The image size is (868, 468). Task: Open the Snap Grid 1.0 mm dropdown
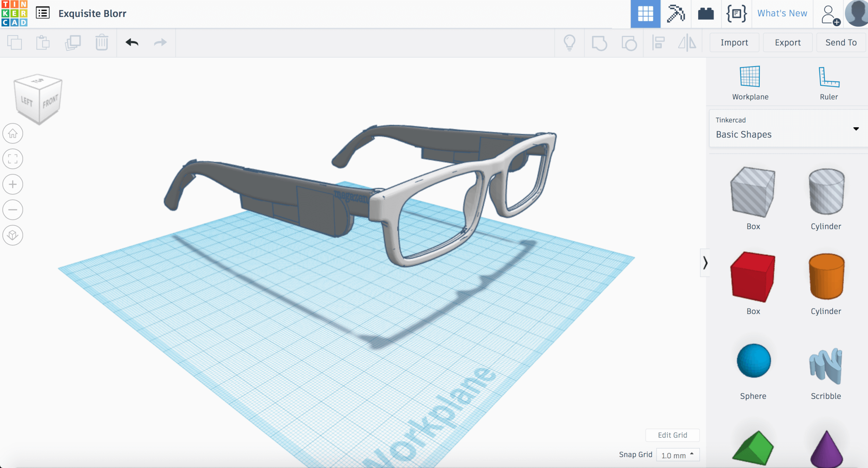(677, 455)
